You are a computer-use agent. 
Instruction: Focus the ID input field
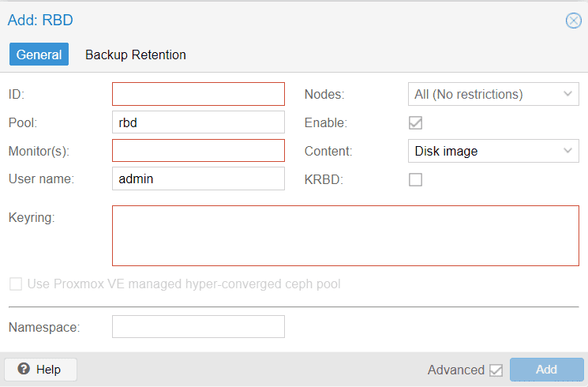click(198, 94)
